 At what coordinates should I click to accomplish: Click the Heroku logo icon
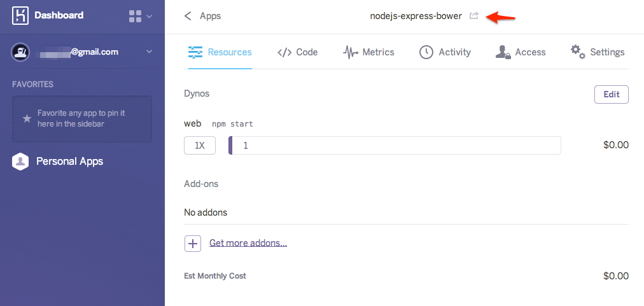tap(20, 16)
